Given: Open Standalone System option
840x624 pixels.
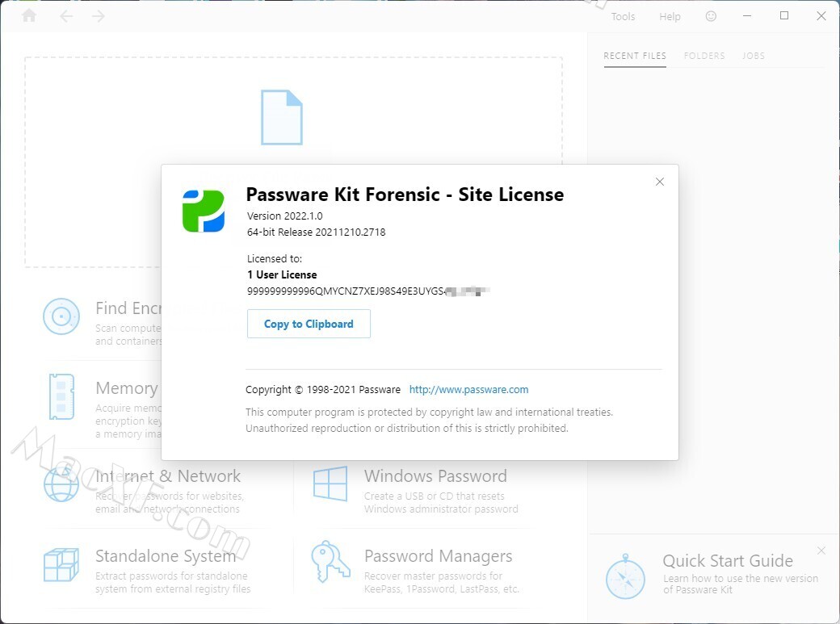Looking at the screenshot, I should (166, 556).
